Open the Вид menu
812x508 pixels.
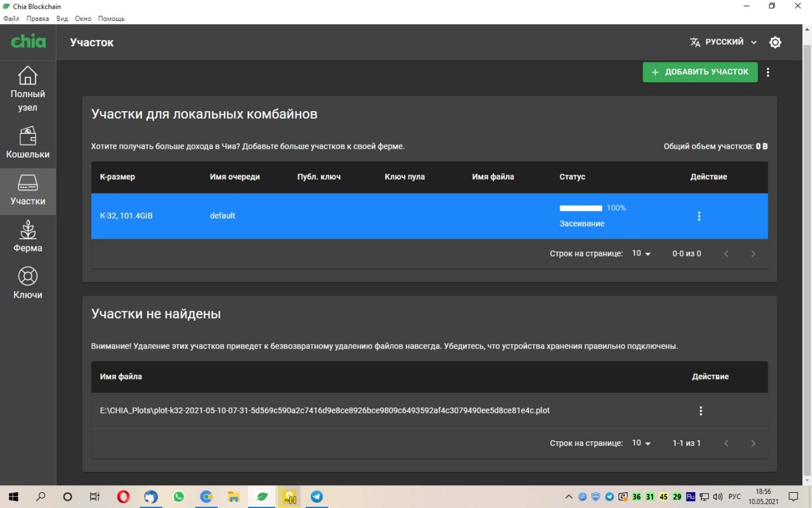(62, 18)
